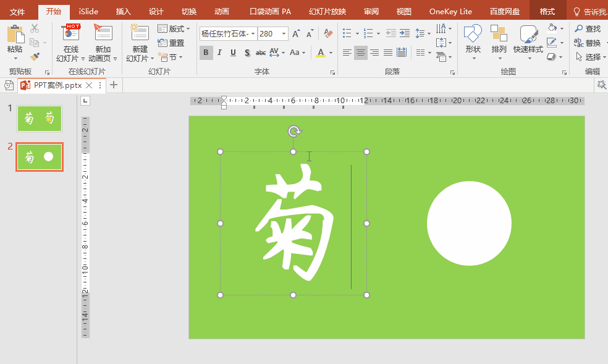Screen dimensions: 608x364
Task: Switch to the Insert (插入) tab
Action: pos(124,12)
